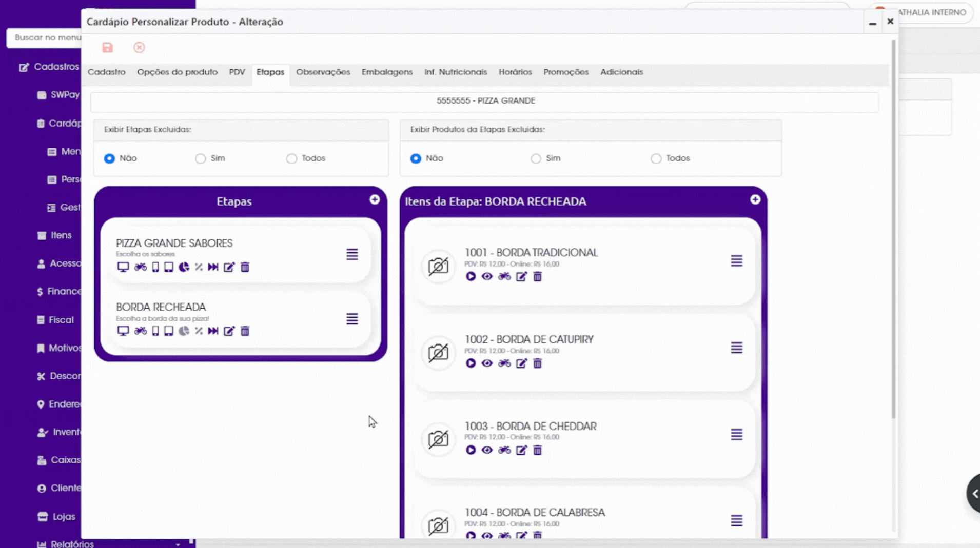Switch to the Cadastro tab
980x548 pixels.
click(x=106, y=72)
